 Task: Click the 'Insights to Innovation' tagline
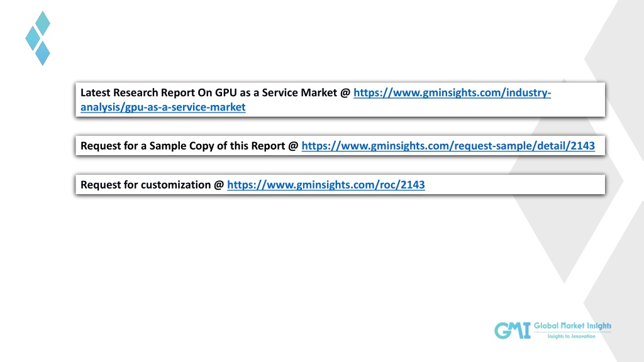(571, 336)
